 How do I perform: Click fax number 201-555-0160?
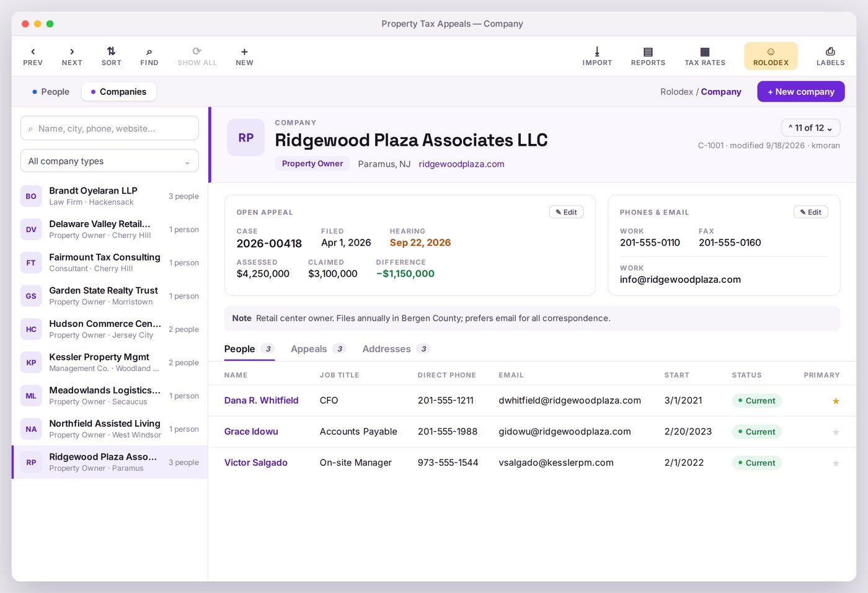tap(730, 243)
